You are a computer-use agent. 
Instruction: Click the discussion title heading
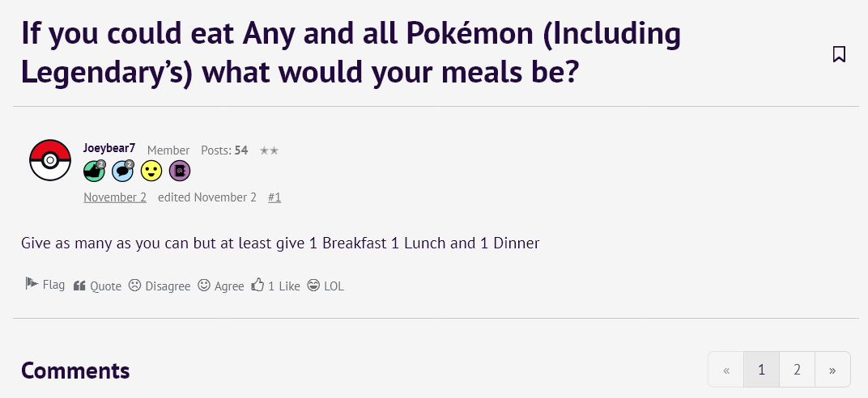[x=351, y=53]
